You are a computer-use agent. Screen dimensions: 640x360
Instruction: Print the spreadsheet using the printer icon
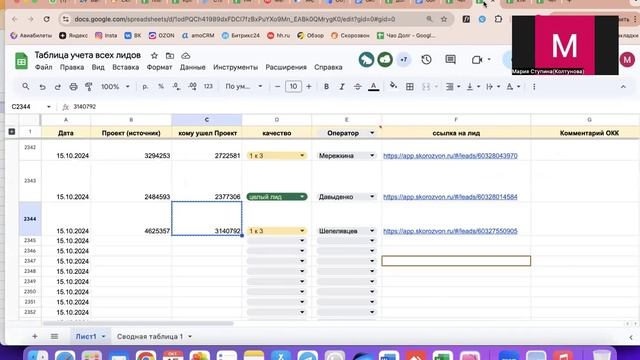(73, 87)
